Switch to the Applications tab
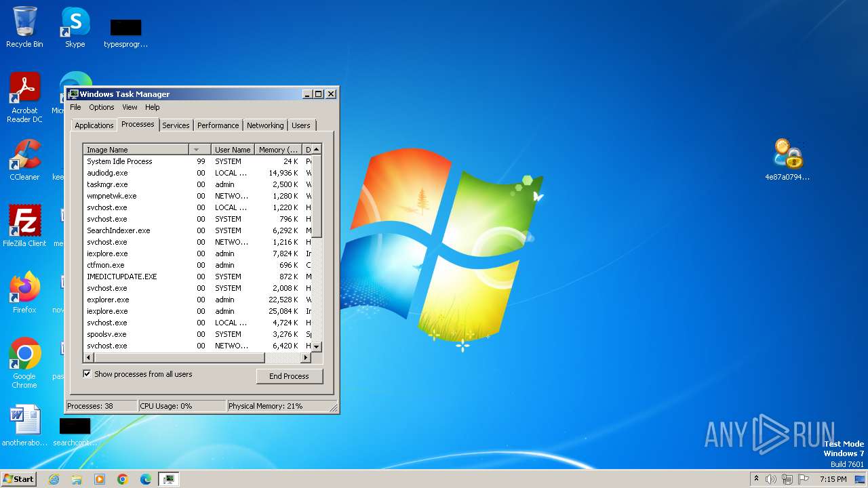This screenshot has width=868, height=488. [x=94, y=125]
